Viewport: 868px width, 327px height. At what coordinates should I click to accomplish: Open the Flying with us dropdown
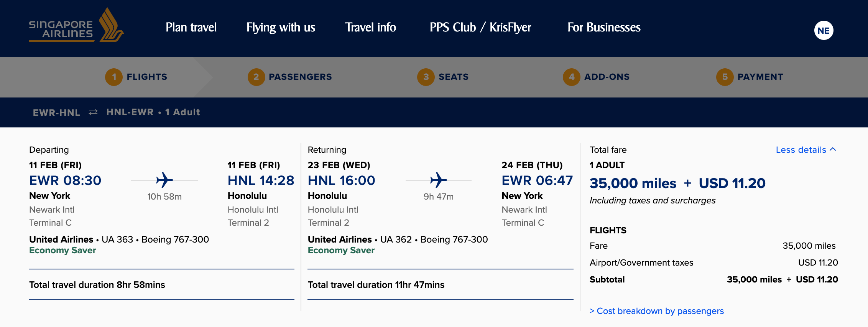(x=281, y=27)
